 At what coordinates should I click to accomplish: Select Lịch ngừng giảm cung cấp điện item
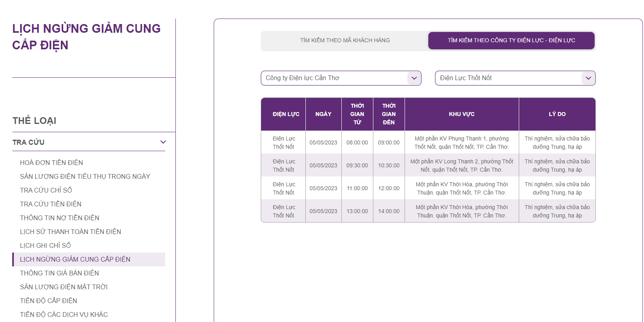pos(75,259)
